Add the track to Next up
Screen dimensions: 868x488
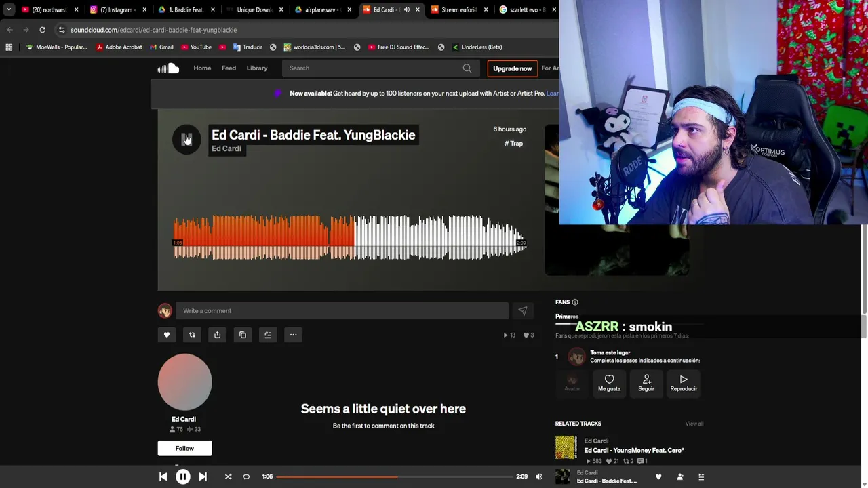[268, 335]
